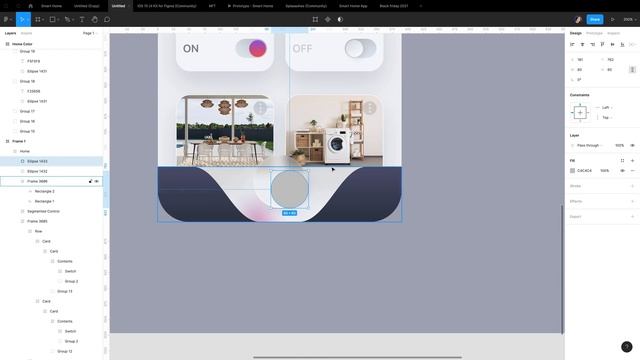Add an effect with plus icon

[632, 201]
